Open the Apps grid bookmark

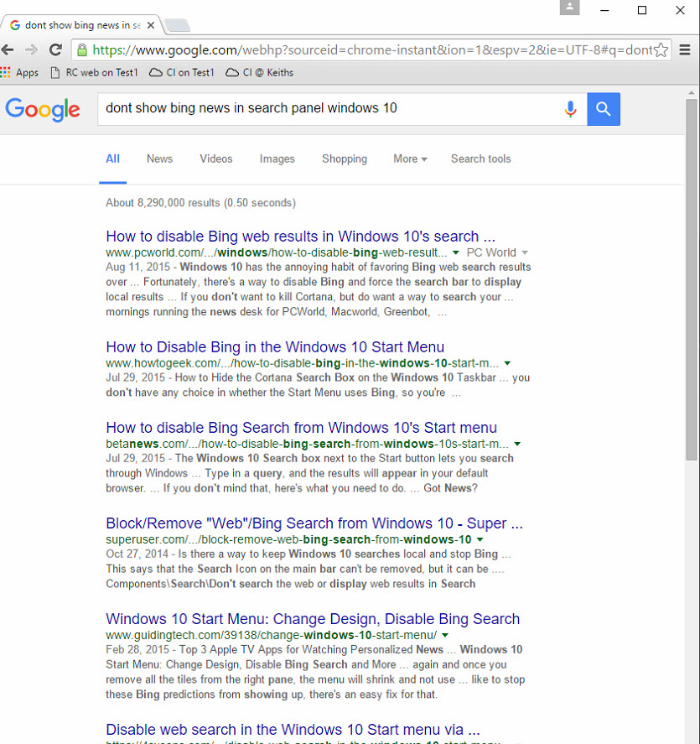tap(19, 73)
